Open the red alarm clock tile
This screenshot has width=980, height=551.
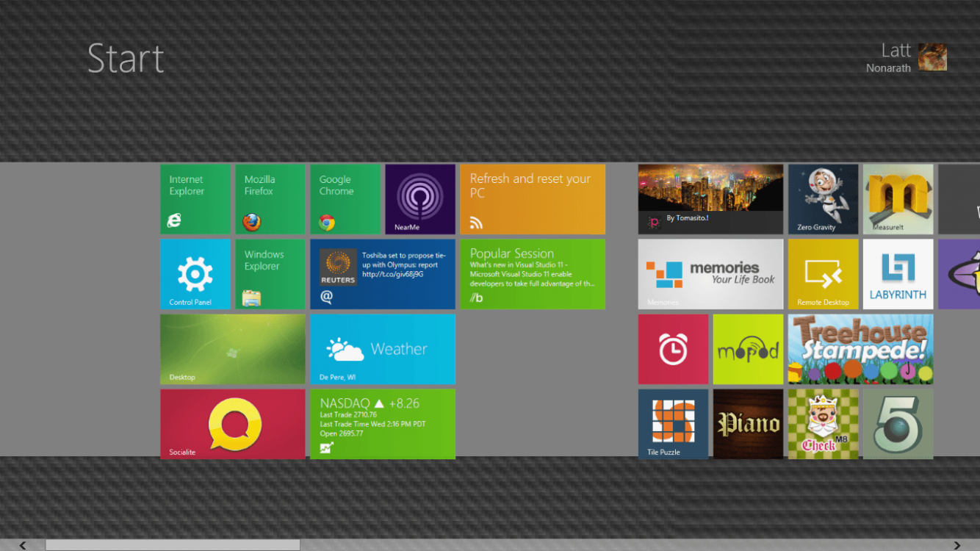click(x=673, y=349)
